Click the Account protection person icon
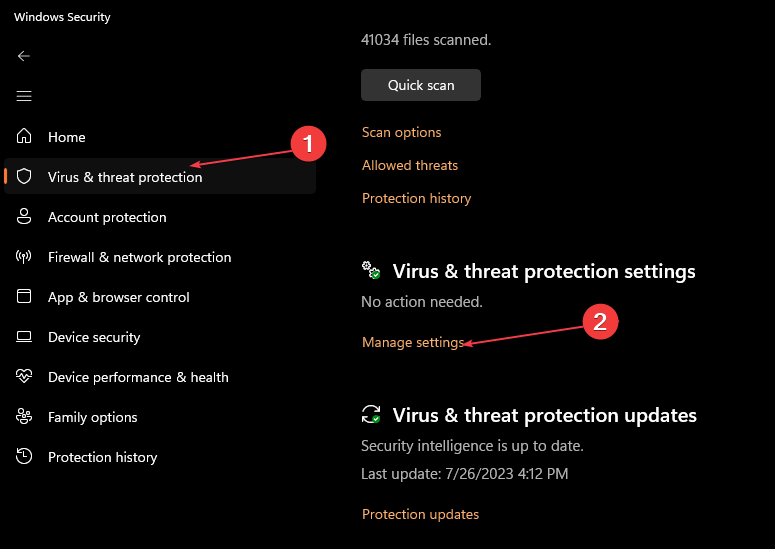This screenshot has height=549, width=775. click(x=24, y=216)
